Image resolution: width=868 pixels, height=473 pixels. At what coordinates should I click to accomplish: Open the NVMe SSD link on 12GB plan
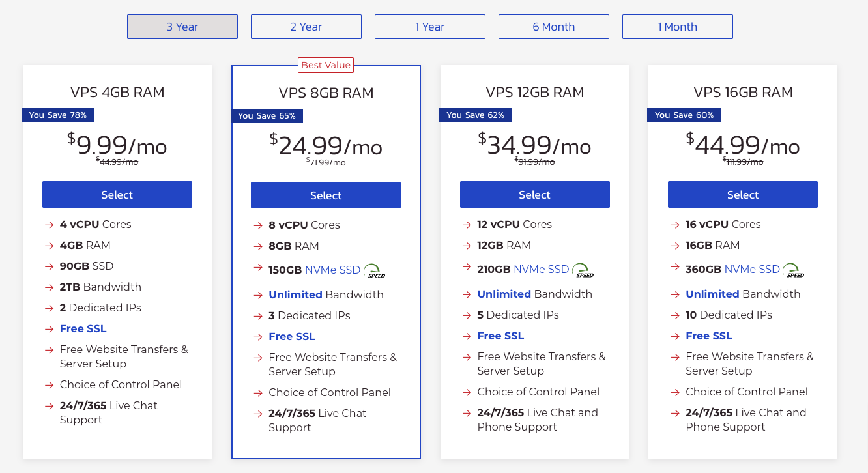[x=542, y=268]
